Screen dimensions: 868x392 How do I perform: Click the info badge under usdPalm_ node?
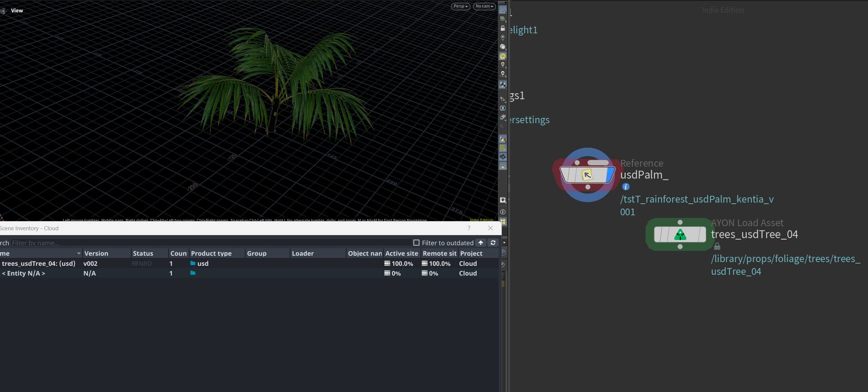[626, 186]
